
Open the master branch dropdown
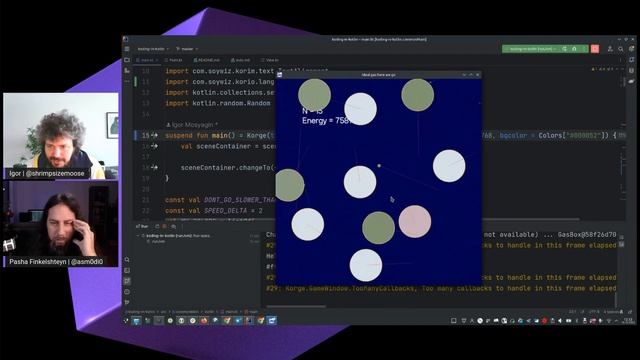187,49
